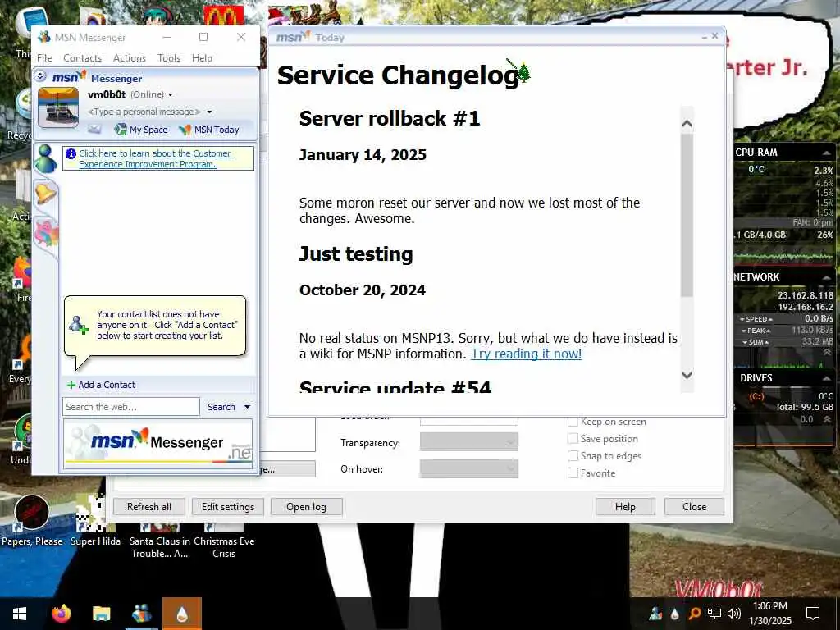Collapse the DRIVES widget section
This screenshot has width=840, height=630.
[x=826, y=378]
